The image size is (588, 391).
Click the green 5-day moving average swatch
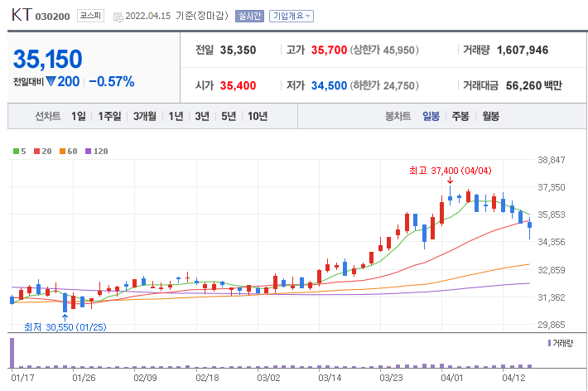pos(16,152)
